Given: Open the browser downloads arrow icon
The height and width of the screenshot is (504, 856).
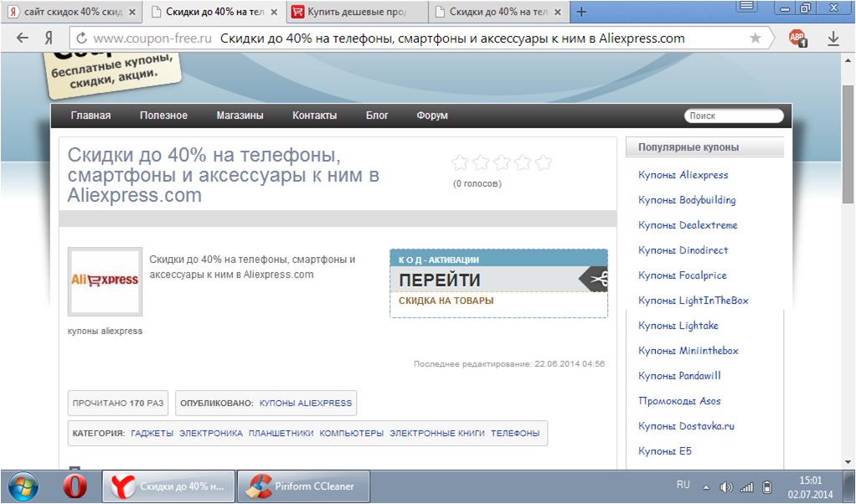Looking at the screenshot, I should (833, 39).
